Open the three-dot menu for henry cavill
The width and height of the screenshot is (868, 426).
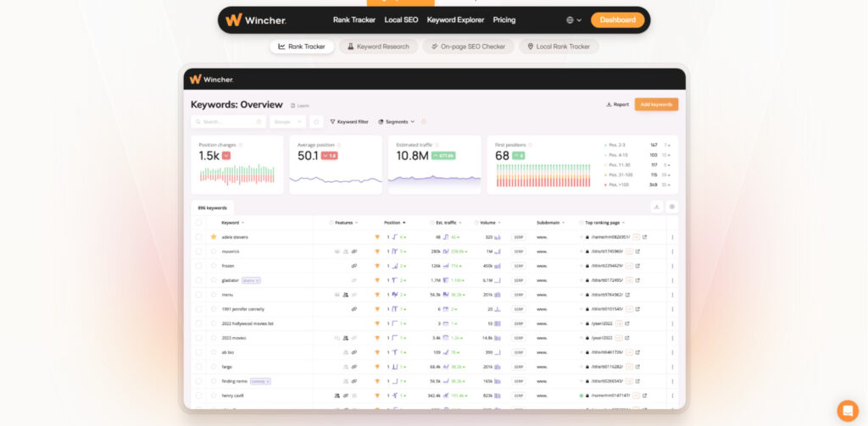(672, 396)
